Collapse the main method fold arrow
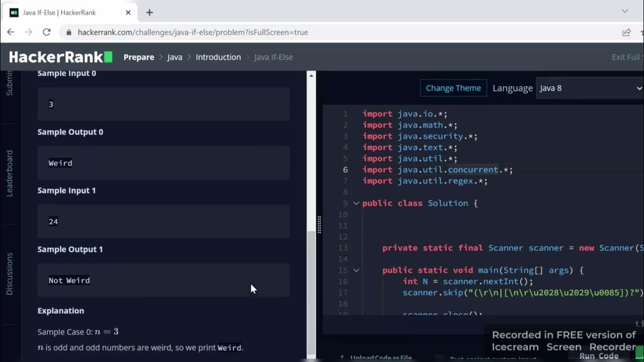This screenshot has width=644, height=362. 356,270
